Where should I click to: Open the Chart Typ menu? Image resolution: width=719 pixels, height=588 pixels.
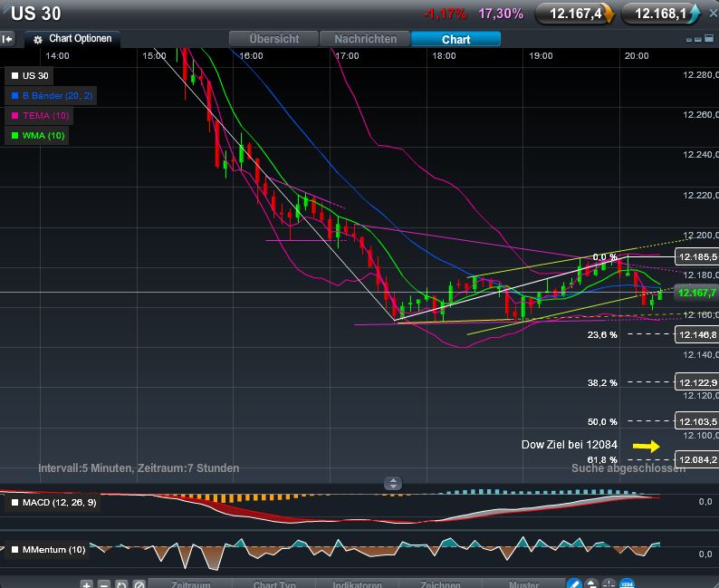pos(274,583)
